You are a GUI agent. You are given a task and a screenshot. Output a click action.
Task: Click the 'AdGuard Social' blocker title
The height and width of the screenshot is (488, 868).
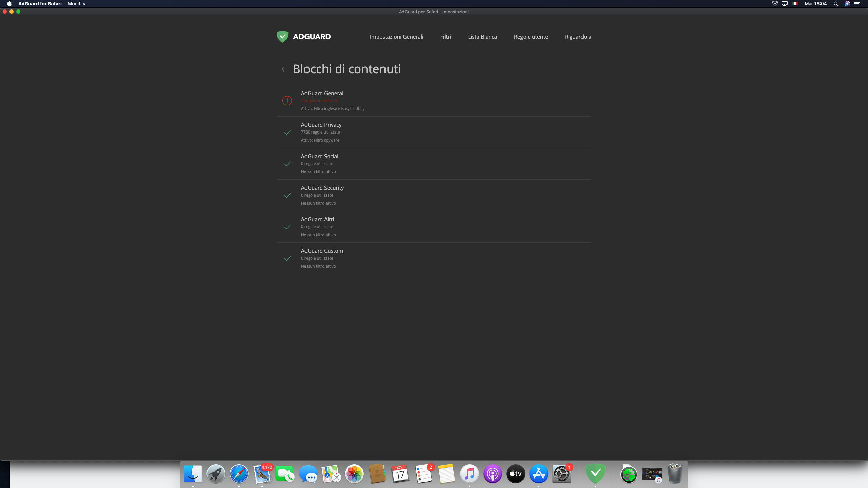click(x=320, y=156)
